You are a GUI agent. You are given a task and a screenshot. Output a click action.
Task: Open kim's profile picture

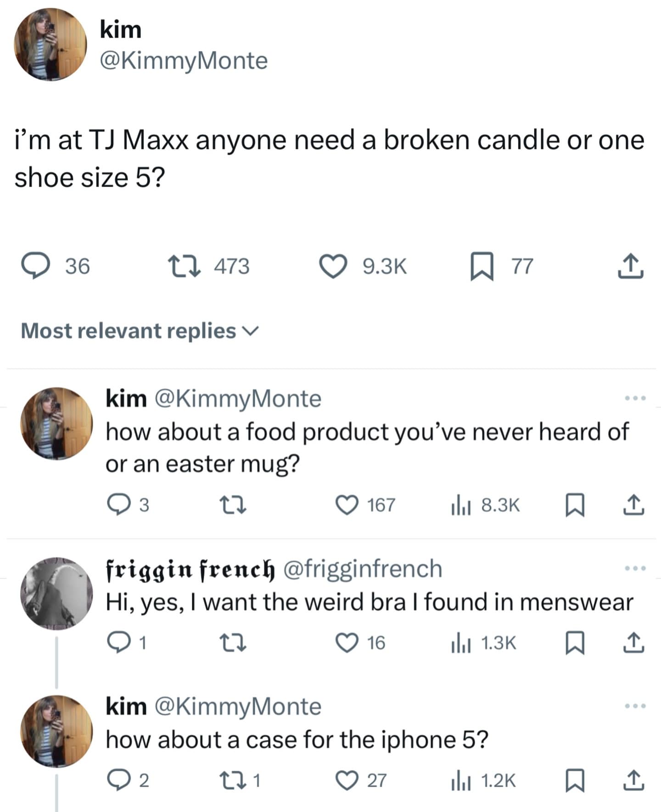[x=50, y=46]
